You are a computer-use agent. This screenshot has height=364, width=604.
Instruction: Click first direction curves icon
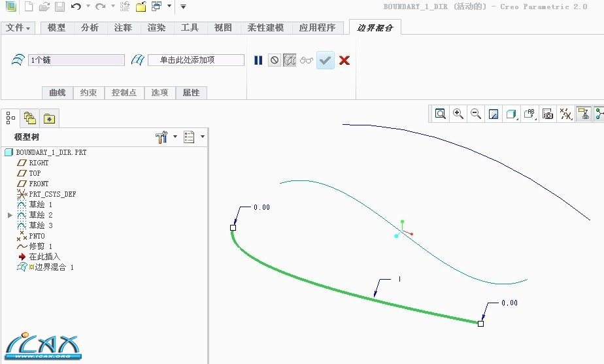click(x=18, y=59)
